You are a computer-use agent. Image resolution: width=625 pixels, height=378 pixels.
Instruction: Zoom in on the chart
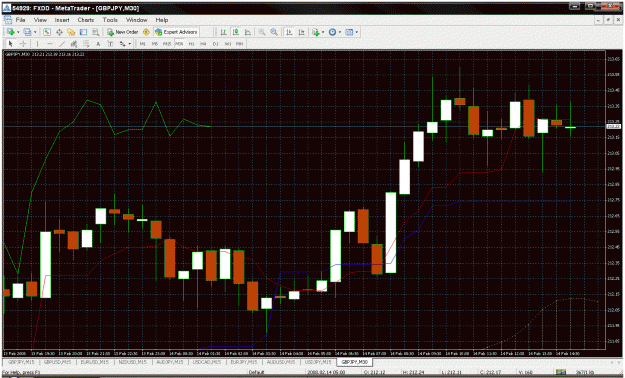tap(262, 32)
